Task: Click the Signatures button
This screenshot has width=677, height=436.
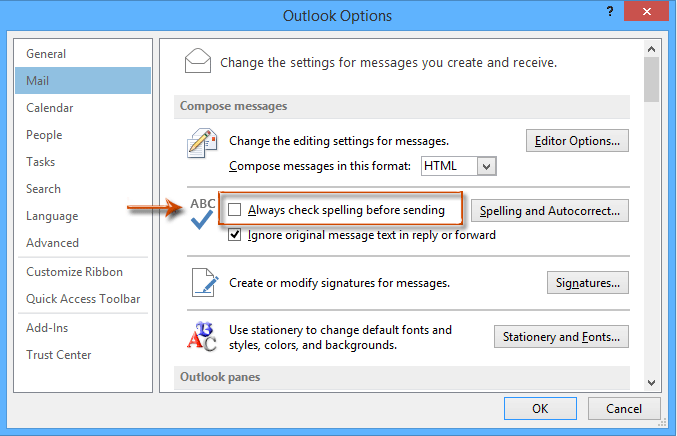Action: click(588, 283)
